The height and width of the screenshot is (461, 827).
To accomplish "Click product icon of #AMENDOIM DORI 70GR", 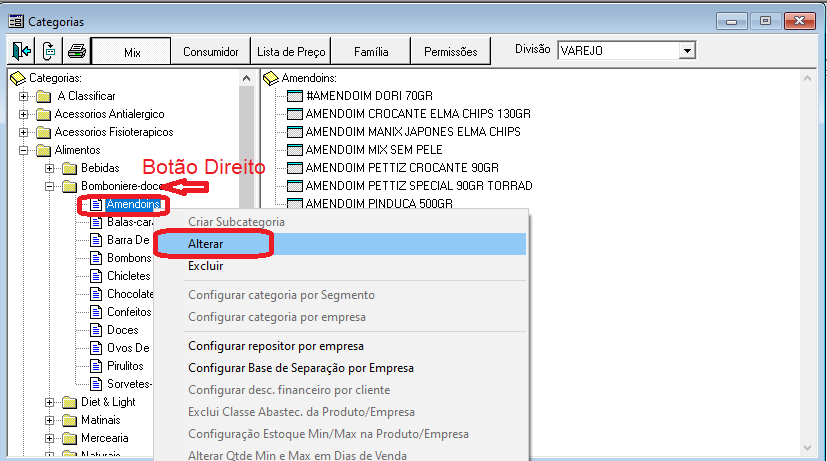I will pos(295,96).
